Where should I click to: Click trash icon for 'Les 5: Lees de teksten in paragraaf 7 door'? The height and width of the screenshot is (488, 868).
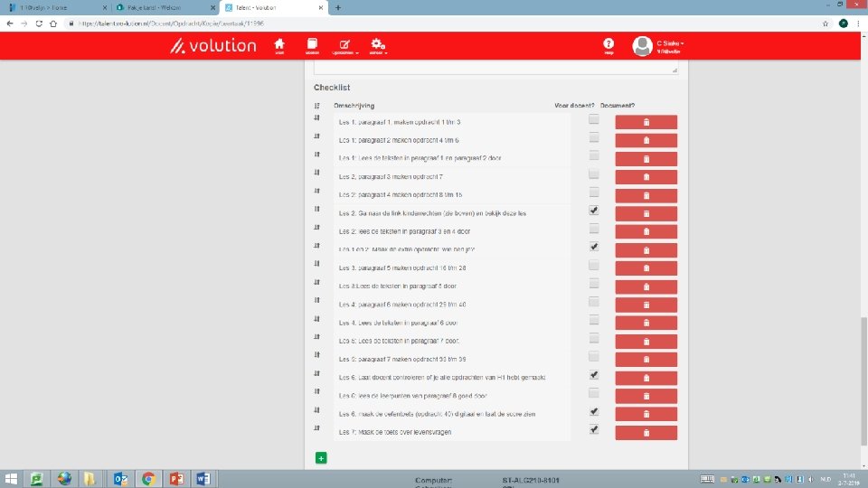(x=646, y=342)
